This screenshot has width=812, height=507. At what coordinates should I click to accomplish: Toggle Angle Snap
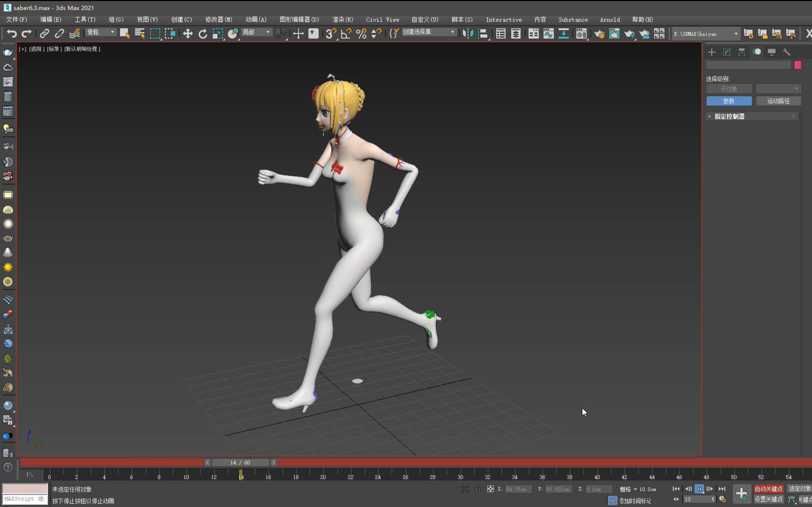(346, 34)
